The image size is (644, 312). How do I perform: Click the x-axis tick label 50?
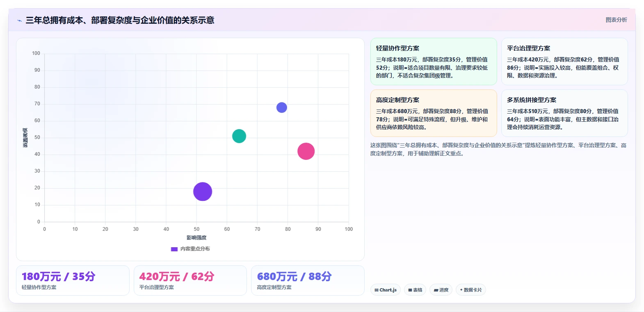click(x=196, y=229)
